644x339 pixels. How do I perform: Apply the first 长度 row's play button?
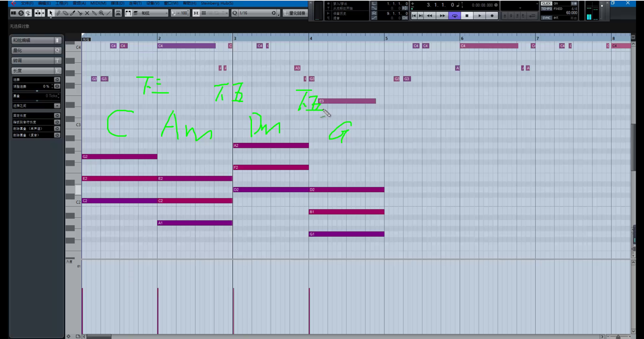(57, 80)
